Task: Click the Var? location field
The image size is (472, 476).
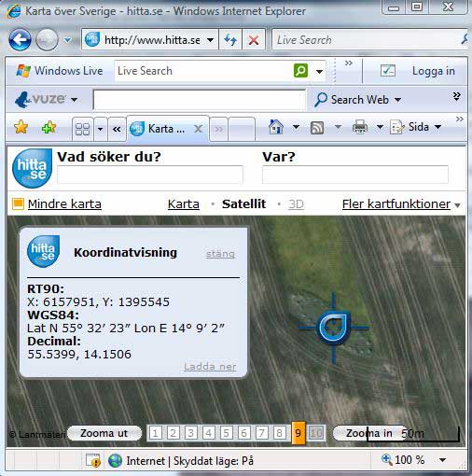Action: [x=355, y=175]
